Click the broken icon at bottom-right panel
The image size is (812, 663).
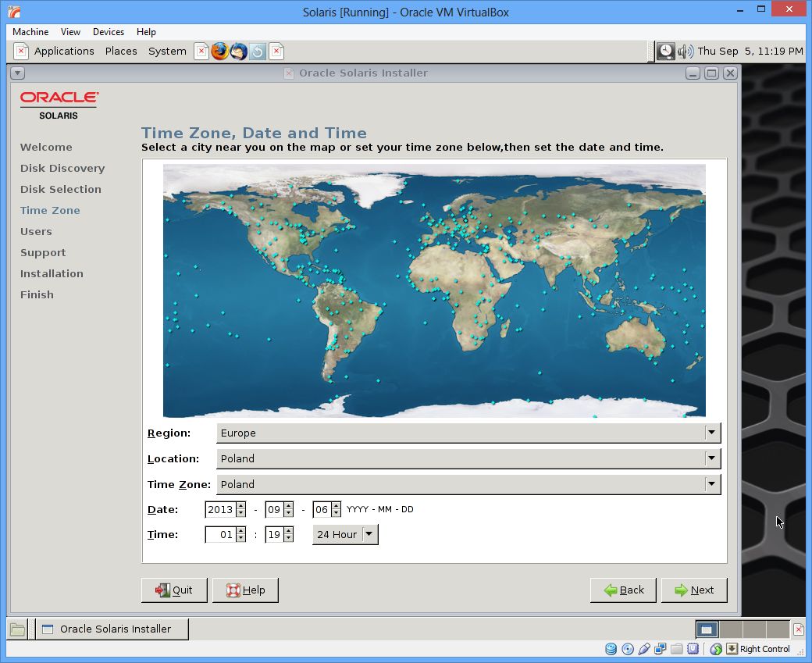click(799, 629)
